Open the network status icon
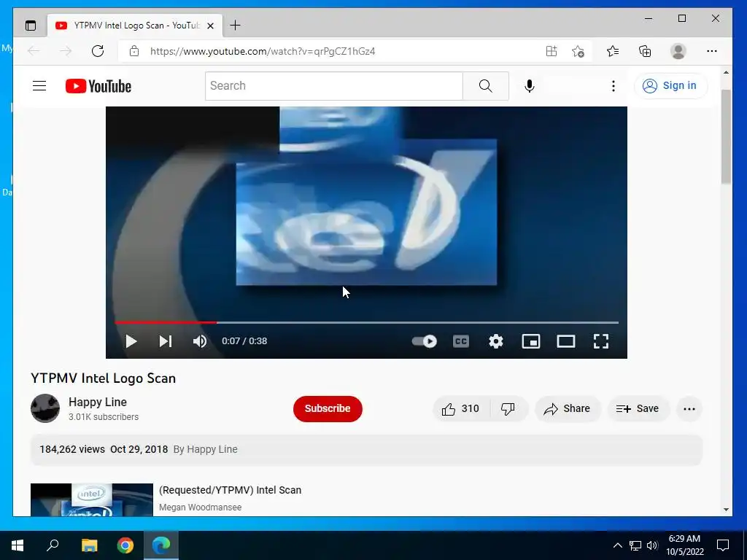 coord(635,545)
